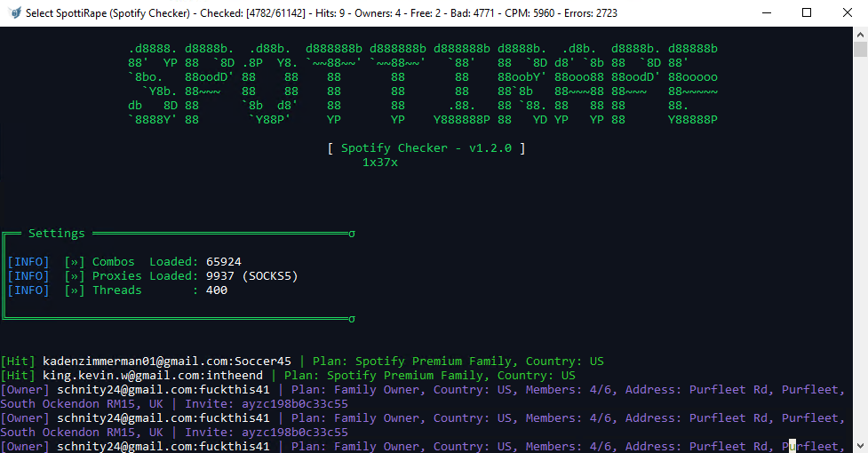This screenshot has height=453, width=868.
Task: Click the 'Proxies Loaded' SOCKS5 info line
Action: pyautogui.click(x=151, y=276)
